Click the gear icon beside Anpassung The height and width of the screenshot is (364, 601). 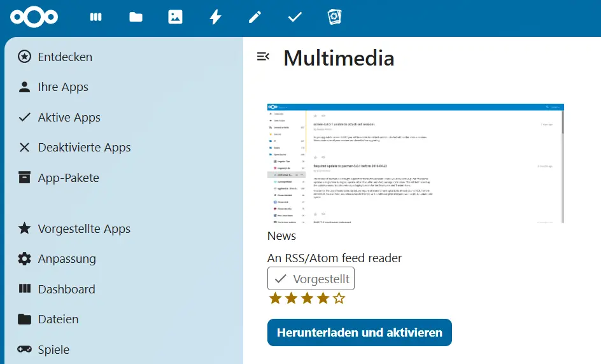(25, 258)
